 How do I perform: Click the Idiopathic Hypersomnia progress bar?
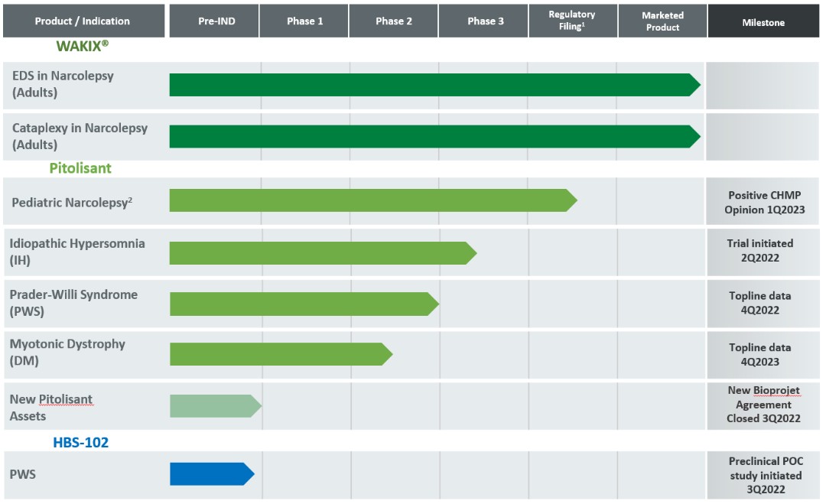point(323,253)
